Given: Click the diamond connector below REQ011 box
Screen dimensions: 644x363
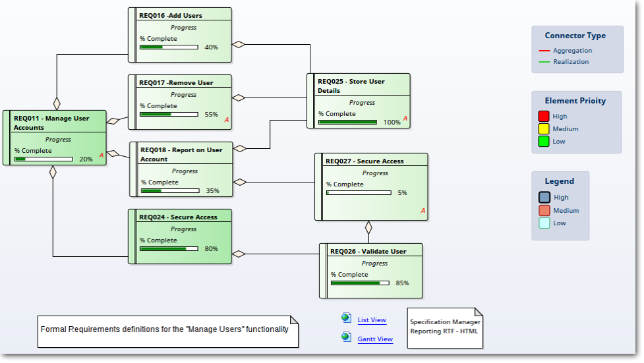Looking at the screenshot, I should [x=53, y=172].
